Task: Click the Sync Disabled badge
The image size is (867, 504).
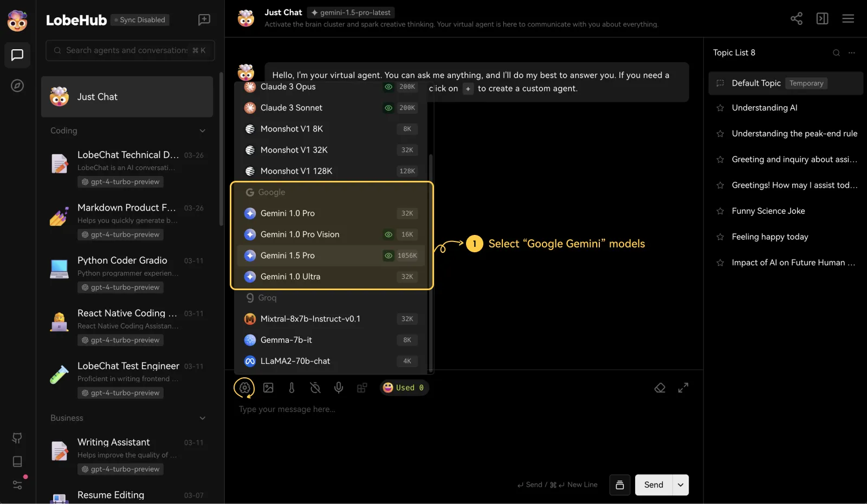Action: pyautogui.click(x=139, y=20)
